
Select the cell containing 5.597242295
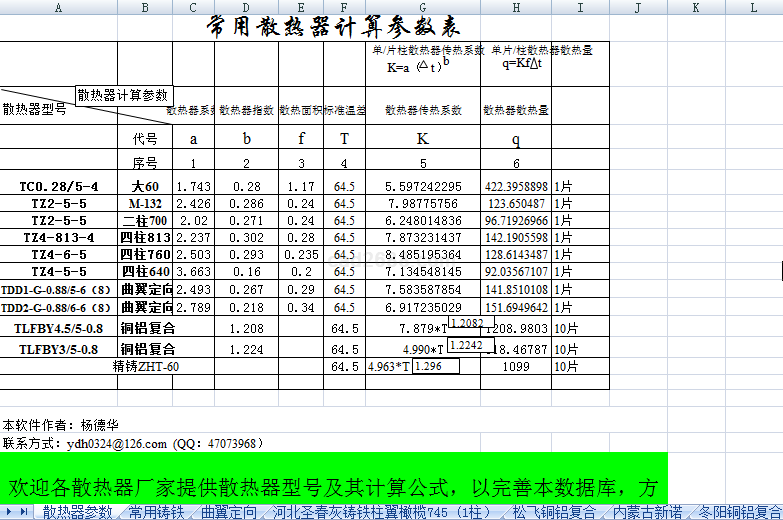tap(423, 186)
